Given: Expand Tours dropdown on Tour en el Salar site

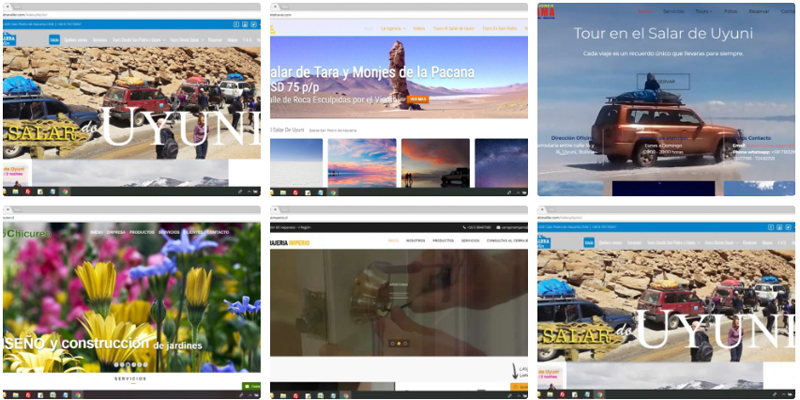Looking at the screenshot, I should (704, 11).
